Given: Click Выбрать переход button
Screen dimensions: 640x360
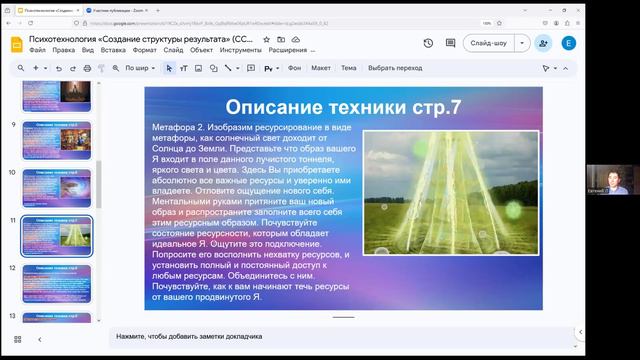Looking at the screenshot, I should 395,68.
